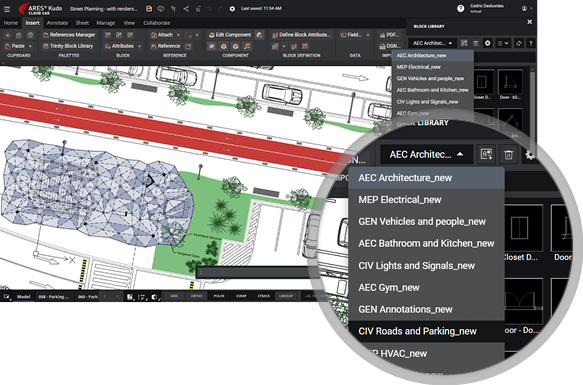Click the redo arrow in title bar

(x=220, y=9)
